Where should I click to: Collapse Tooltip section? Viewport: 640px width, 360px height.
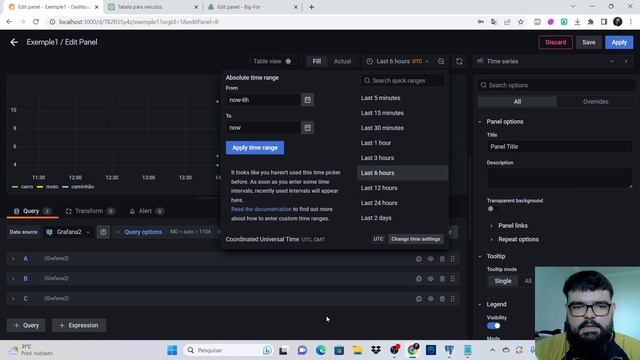click(496, 256)
